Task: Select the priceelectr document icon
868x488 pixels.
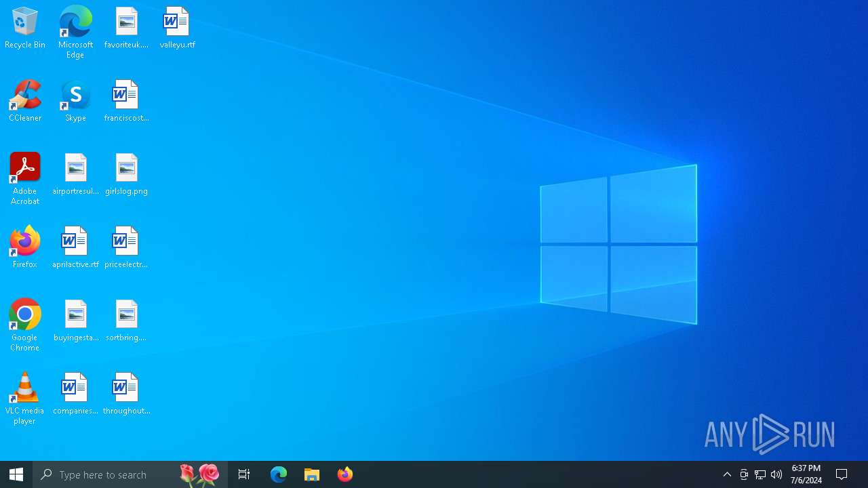Action: tap(126, 248)
